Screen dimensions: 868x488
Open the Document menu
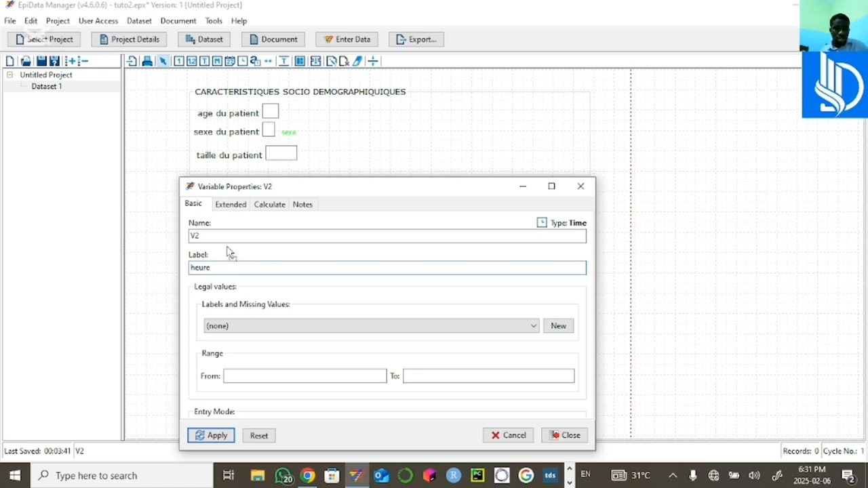(x=178, y=21)
